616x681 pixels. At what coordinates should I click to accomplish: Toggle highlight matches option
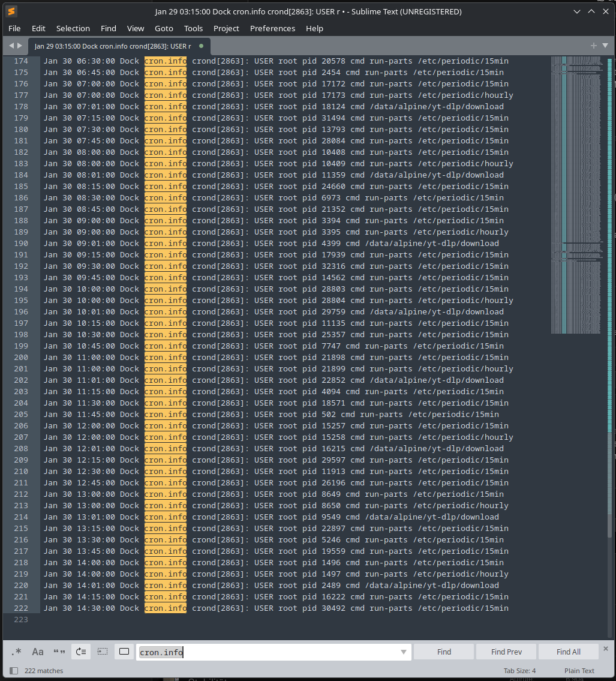124,652
